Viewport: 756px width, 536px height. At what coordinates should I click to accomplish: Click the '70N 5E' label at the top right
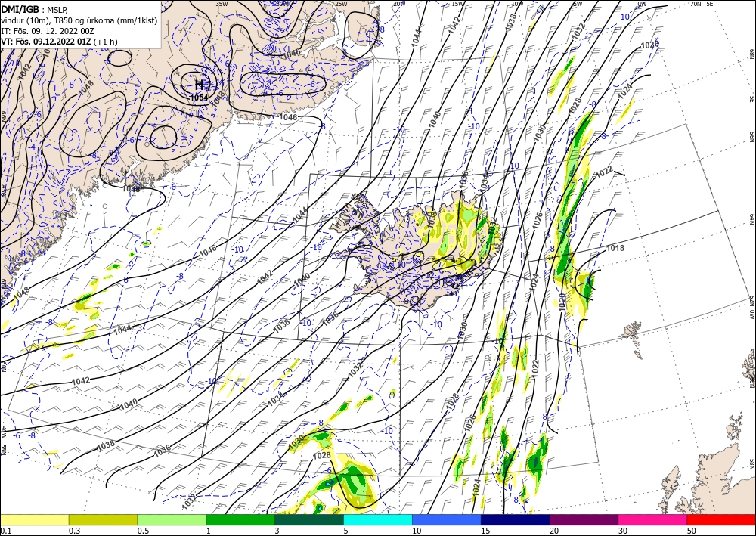click(x=702, y=3)
